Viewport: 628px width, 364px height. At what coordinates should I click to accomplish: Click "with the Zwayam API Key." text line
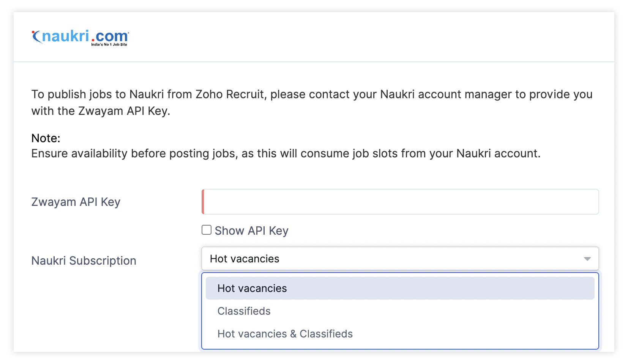click(101, 111)
